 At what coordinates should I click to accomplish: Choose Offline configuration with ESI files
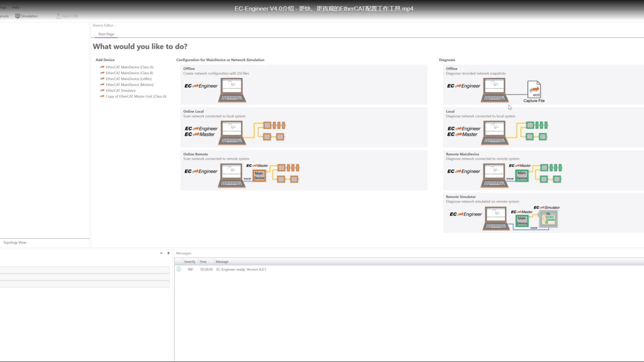click(x=304, y=85)
